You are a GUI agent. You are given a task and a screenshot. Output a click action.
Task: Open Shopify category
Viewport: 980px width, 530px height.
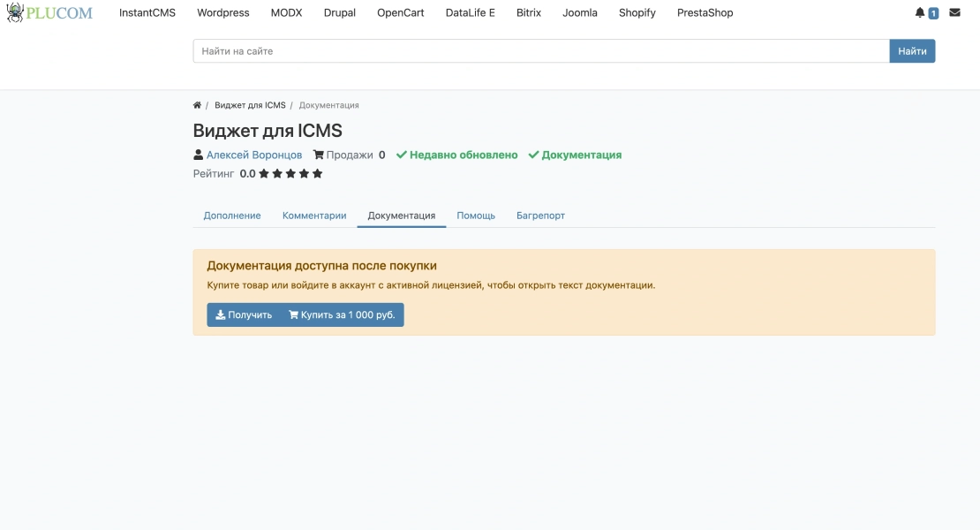pos(637,12)
